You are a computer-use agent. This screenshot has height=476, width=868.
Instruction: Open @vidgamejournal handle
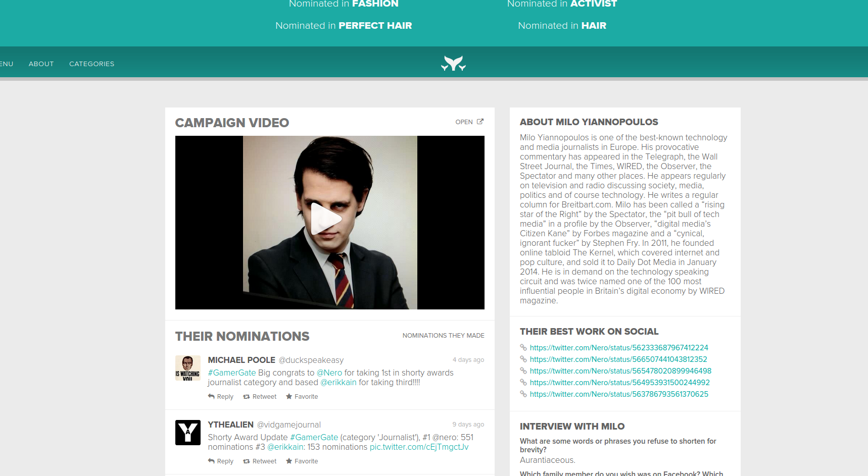(288, 425)
